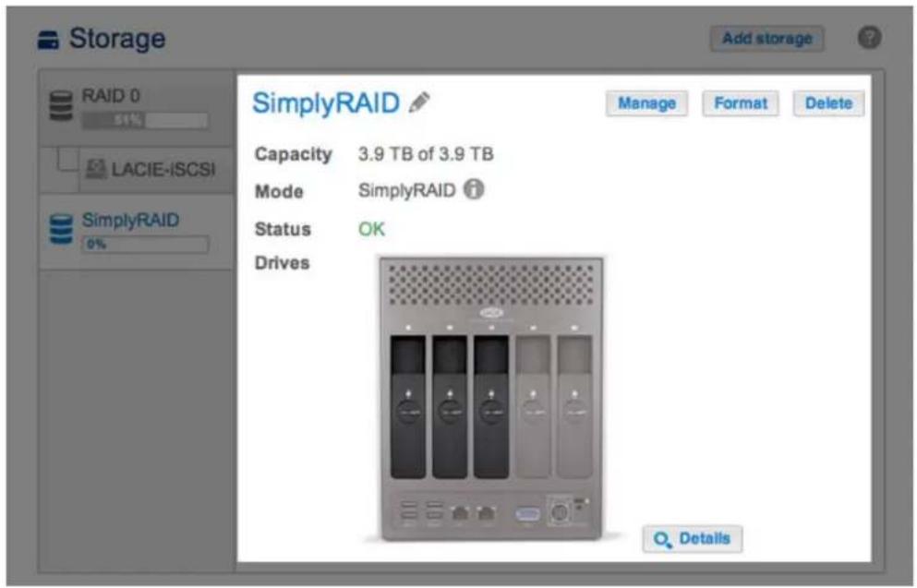Click the Drives label

pyautogui.click(x=282, y=263)
